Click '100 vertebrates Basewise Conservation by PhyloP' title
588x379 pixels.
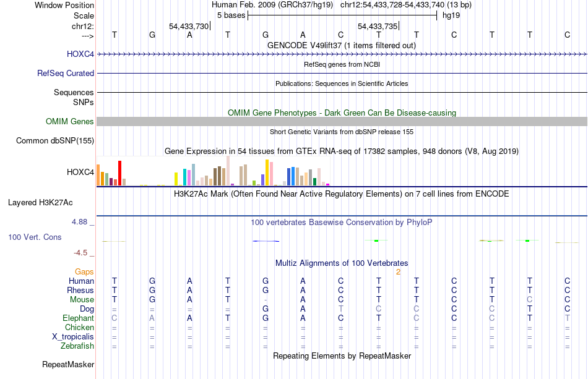tap(342, 223)
